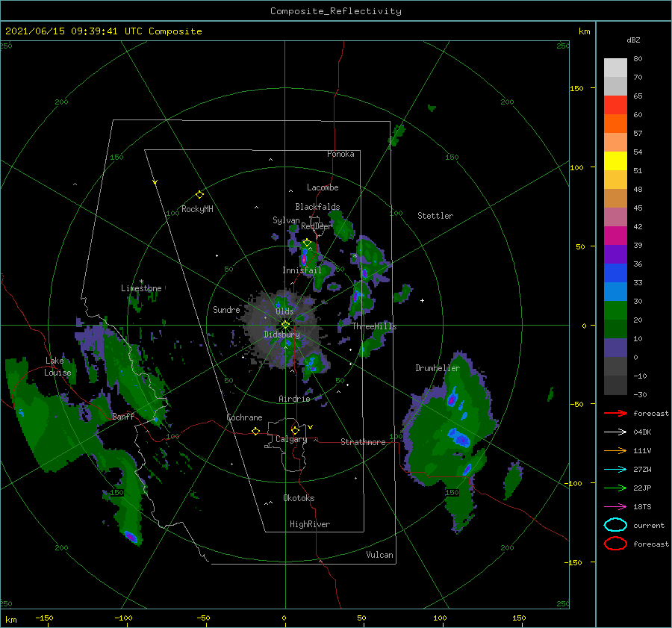Click the Limestone label

[141, 288]
